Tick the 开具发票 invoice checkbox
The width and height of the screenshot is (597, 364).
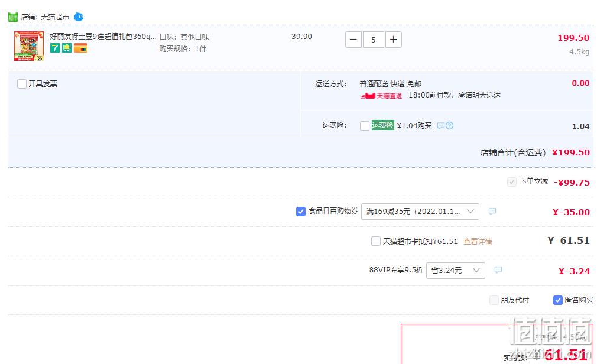[22, 84]
